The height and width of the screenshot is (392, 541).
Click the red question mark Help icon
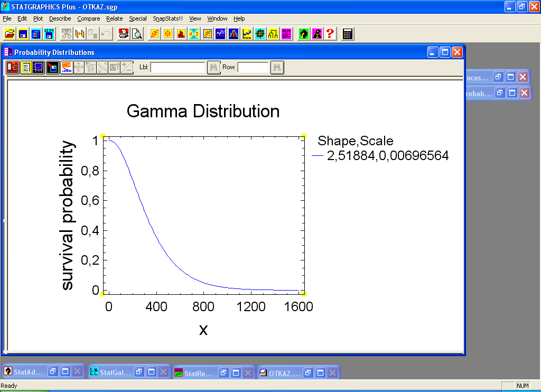[x=330, y=34]
